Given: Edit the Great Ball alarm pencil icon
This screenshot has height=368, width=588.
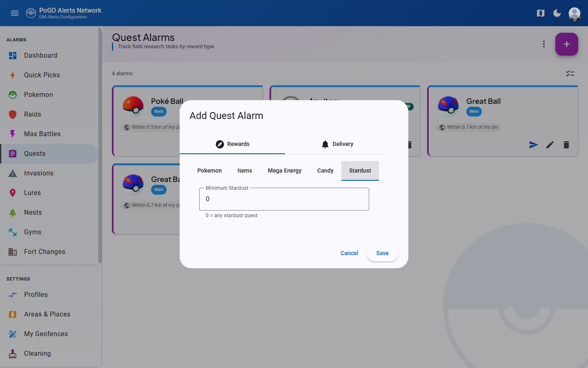Looking at the screenshot, I should coord(550,145).
